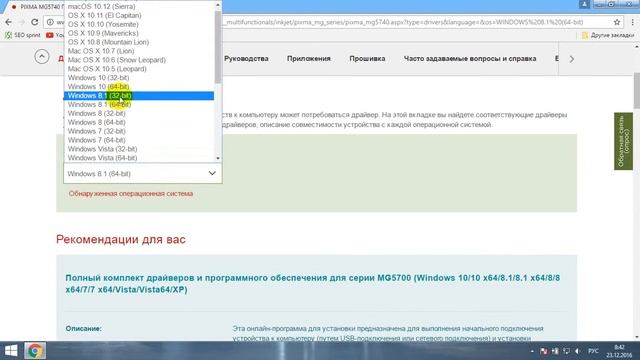Screen dimensions: 640x360
Task: Reload the page with refresh icon
Action: [x=35, y=22]
